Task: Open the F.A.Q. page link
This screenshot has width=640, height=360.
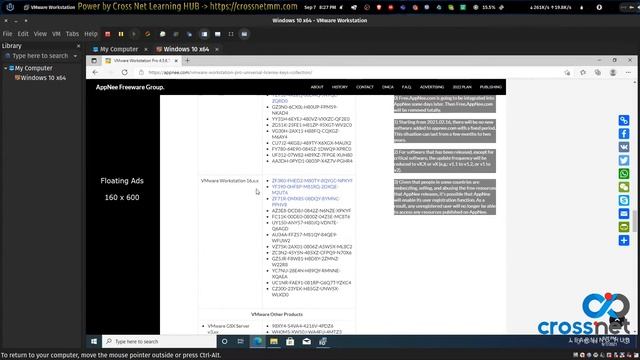Action: 407,87
